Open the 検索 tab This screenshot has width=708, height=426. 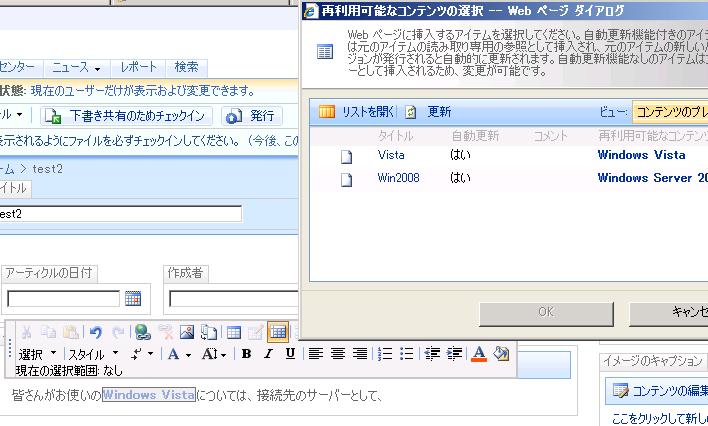tap(186, 67)
